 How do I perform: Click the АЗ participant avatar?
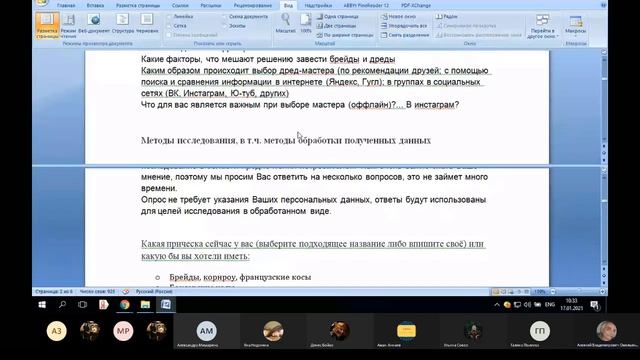[x=56, y=331]
